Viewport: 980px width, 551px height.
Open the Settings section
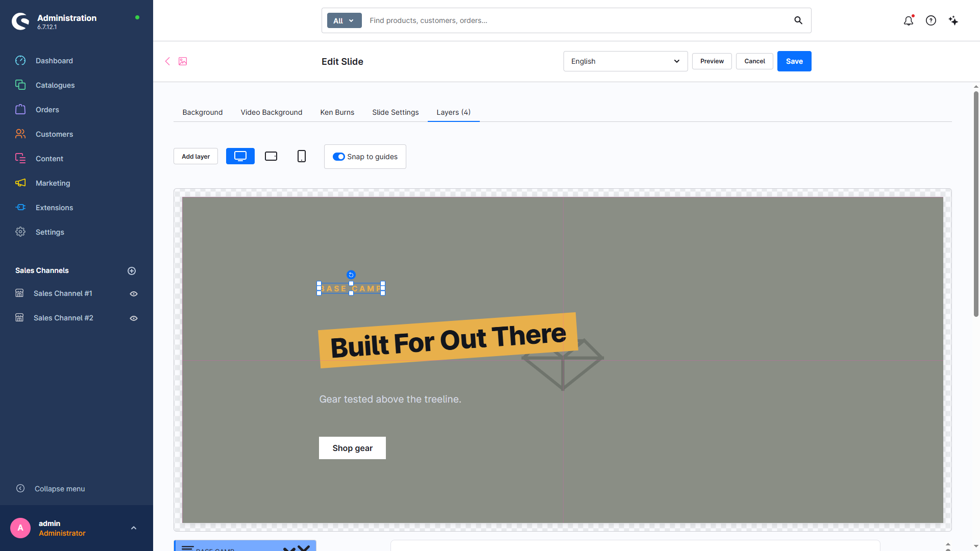pos(50,232)
